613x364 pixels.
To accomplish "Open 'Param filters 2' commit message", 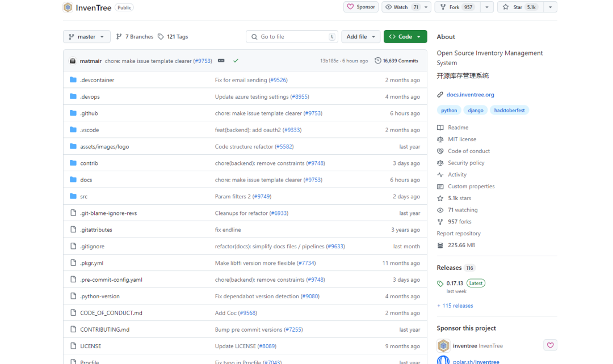I will coord(233,196).
